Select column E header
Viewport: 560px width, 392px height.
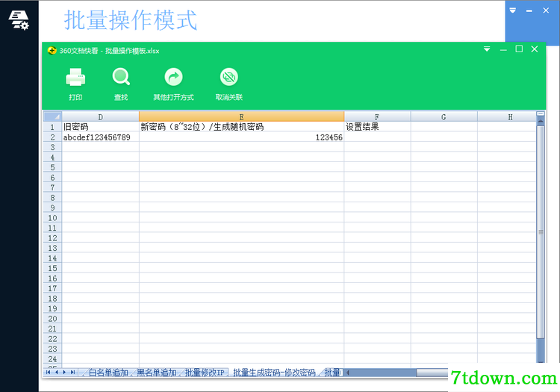coord(241,116)
